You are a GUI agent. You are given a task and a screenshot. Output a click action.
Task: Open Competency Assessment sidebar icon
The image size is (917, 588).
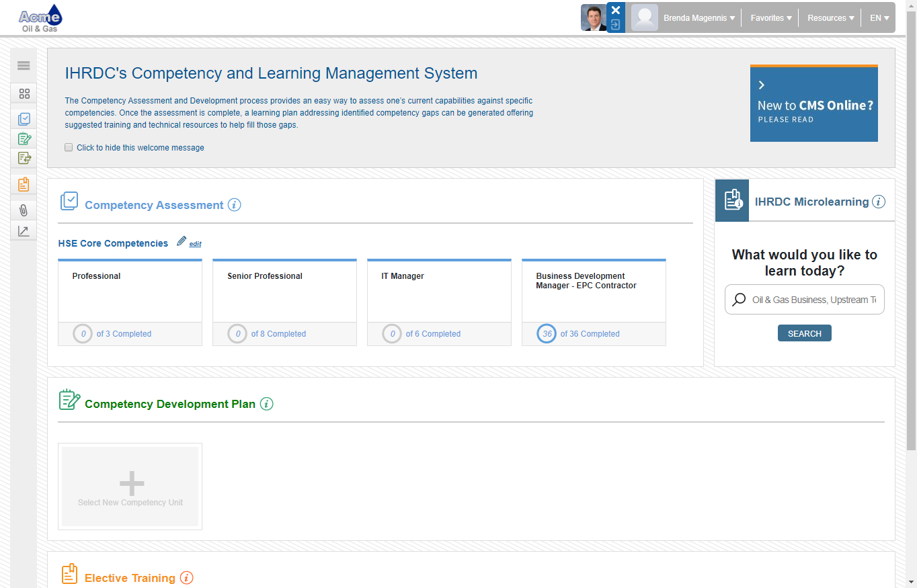pos(24,119)
